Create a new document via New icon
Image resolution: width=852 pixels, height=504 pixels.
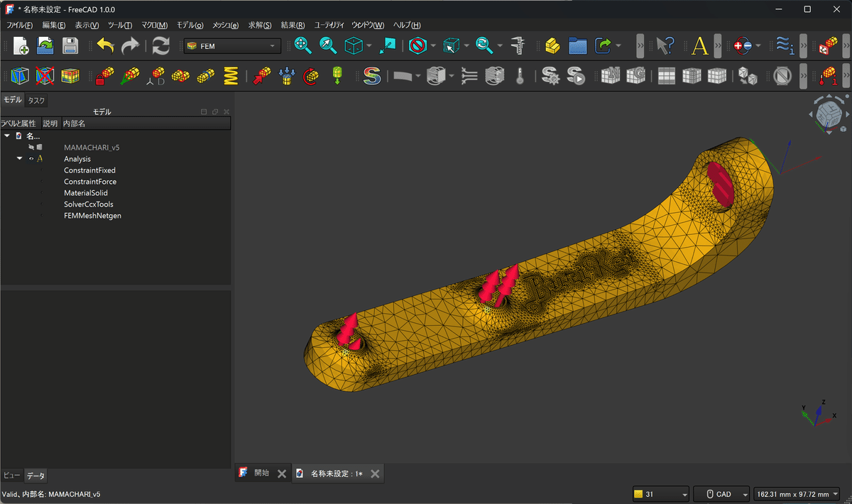click(21, 46)
